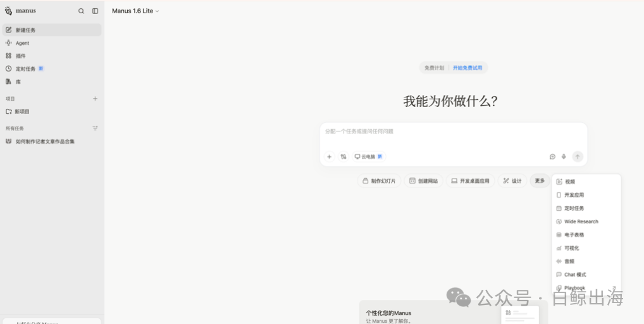Click the 项目 section header

point(10,99)
